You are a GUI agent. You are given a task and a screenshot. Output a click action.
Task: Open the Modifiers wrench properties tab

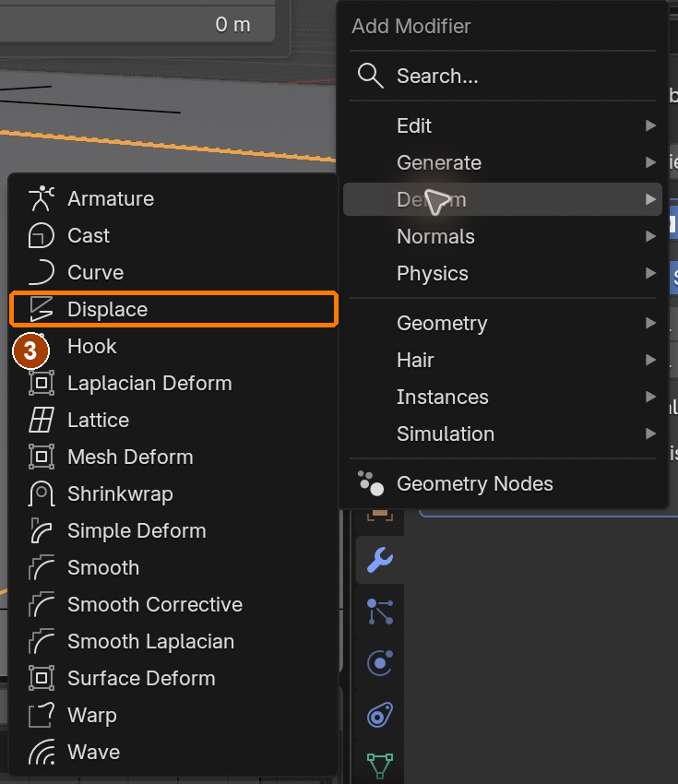coord(380,560)
